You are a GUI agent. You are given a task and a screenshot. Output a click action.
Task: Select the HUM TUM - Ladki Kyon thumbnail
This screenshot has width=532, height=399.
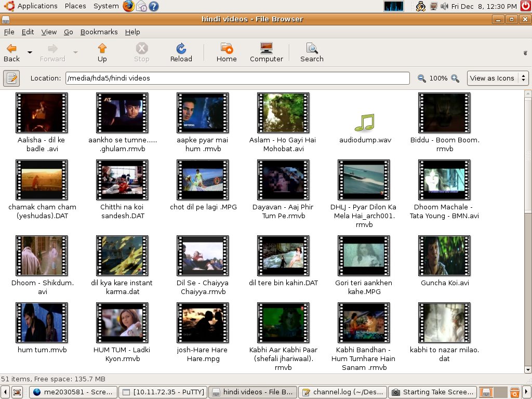click(122, 323)
